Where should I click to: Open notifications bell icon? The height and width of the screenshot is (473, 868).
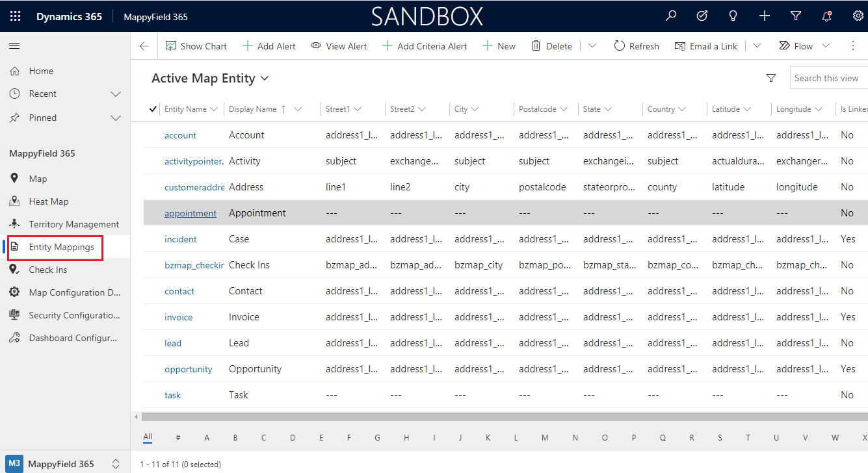tap(827, 16)
